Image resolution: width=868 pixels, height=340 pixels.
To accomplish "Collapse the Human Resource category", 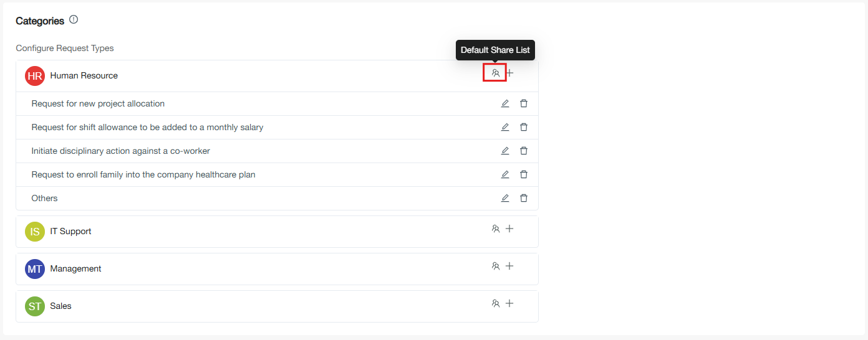I will [84, 76].
